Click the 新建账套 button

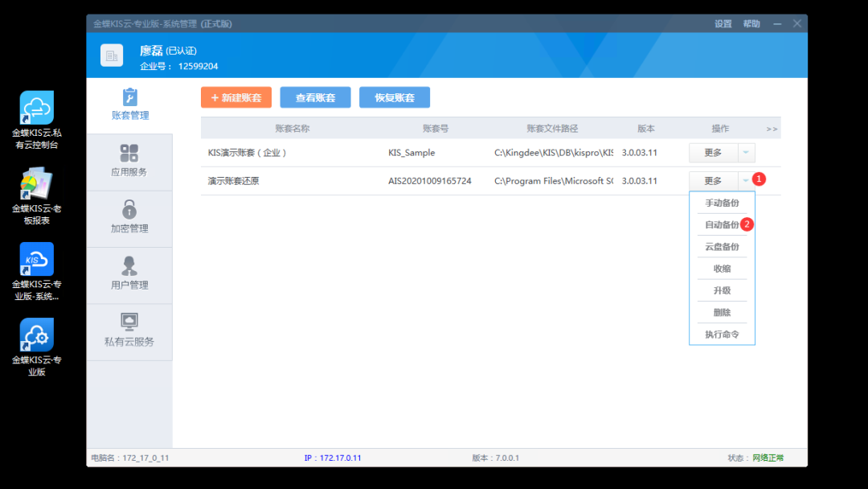[236, 97]
